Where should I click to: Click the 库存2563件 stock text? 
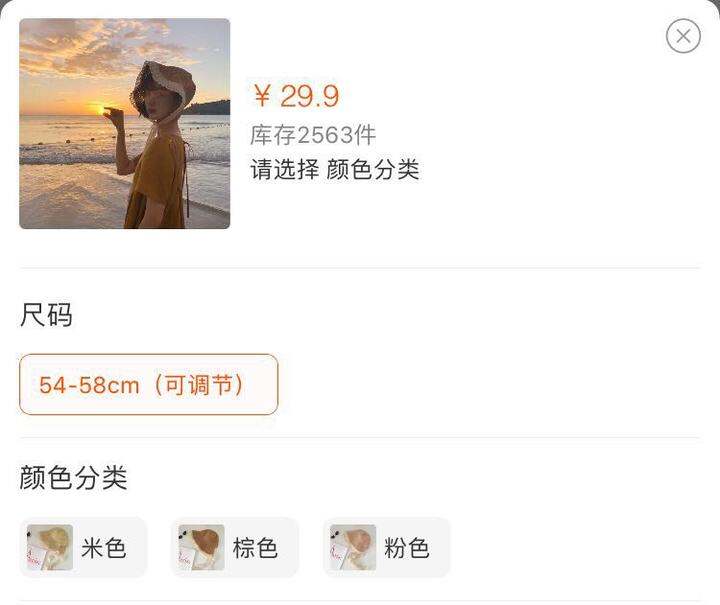313,135
